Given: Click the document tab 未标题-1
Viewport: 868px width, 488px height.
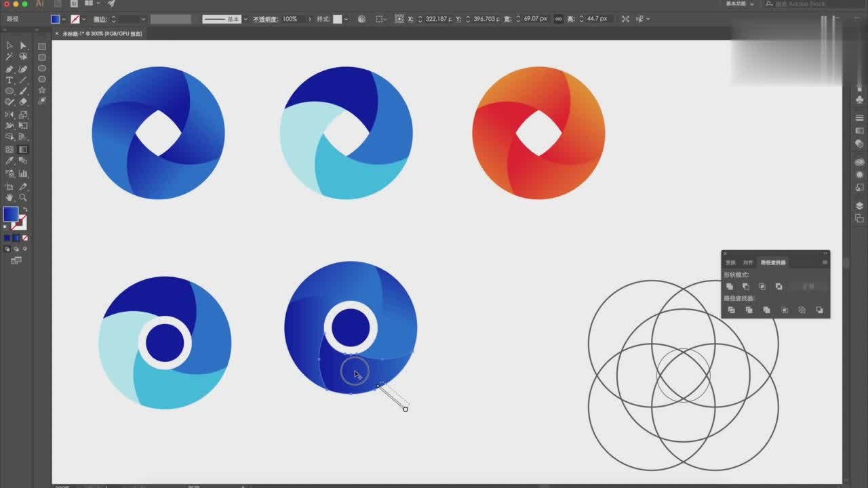Looking at the screenshot, I should (x=102, y=33).
